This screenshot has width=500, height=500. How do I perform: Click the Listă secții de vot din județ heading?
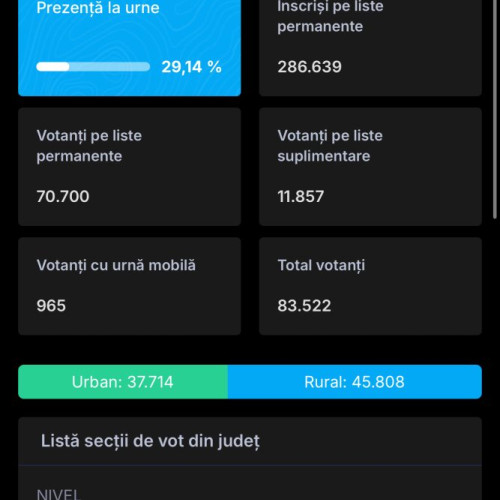tap(150, 441)
